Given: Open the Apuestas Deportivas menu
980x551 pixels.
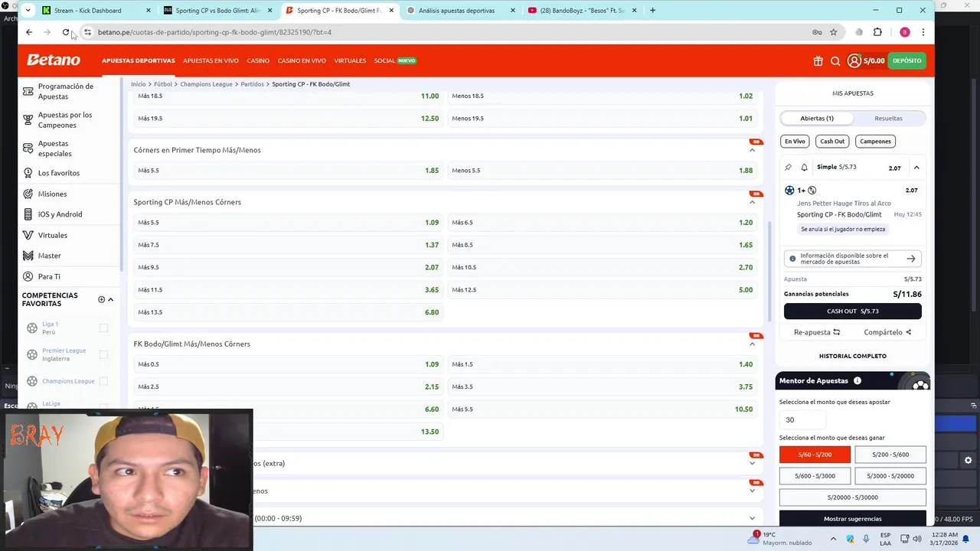Looking at the screenshot, I should pyautogui.click(x=139, y=60).
